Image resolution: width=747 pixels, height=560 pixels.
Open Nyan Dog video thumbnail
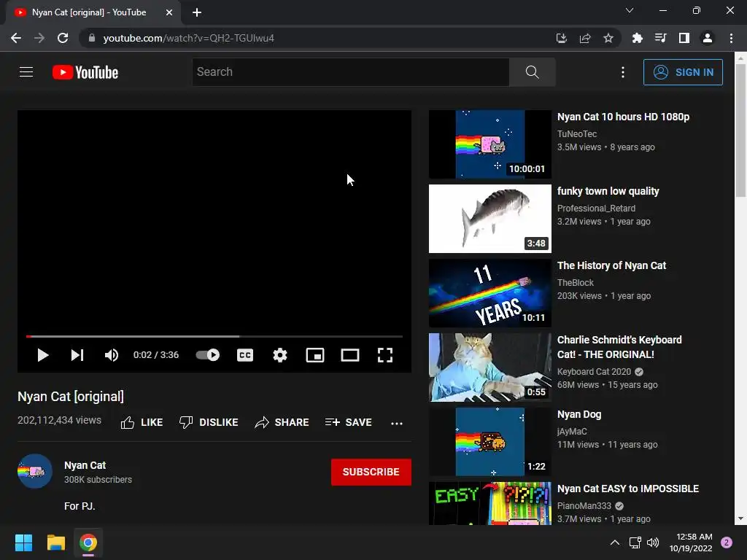489,441
